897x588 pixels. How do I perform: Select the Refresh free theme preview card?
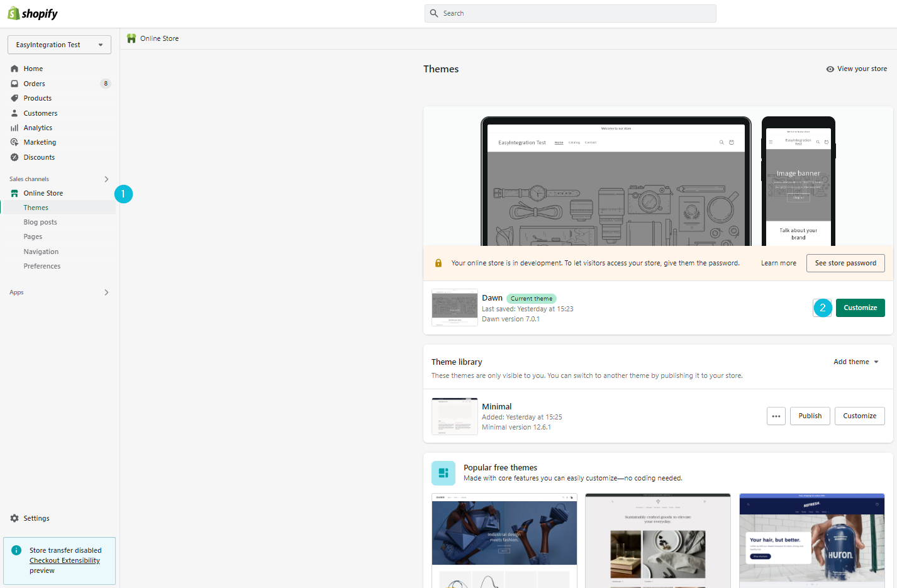coord(812,541)
